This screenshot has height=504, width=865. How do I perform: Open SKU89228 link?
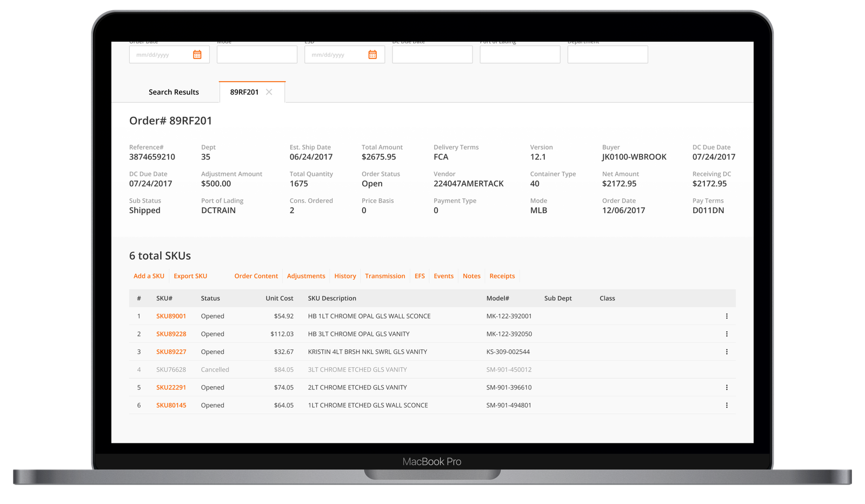tap(171, 334)
